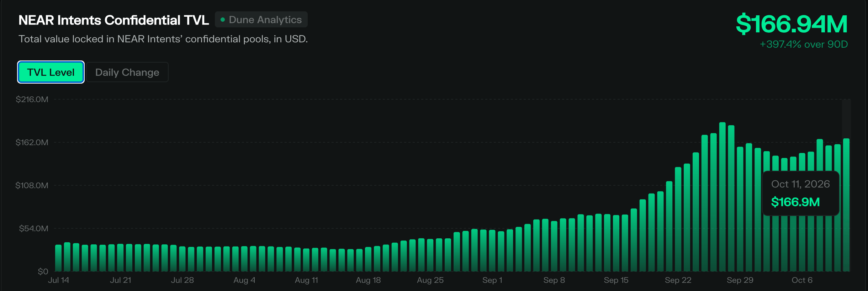This screenshot has width=868, height=291.
Task: Select the first bar above Jul 14
Action: [58, 258]
